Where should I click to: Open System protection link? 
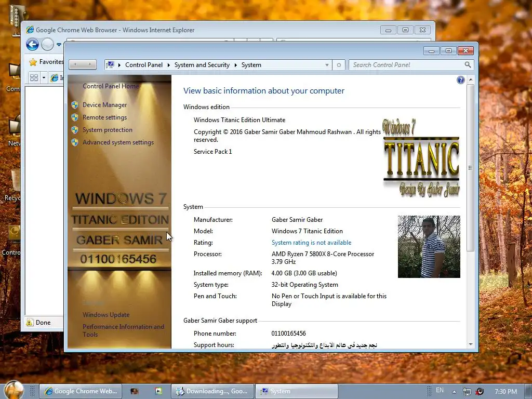[107, 130]
